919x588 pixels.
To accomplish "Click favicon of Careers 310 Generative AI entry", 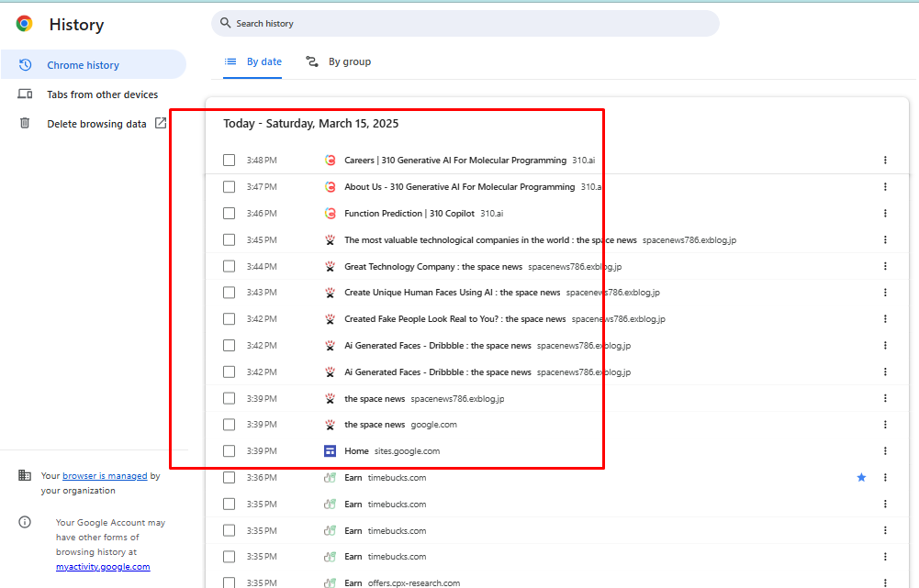I will [x=330, y=160].
